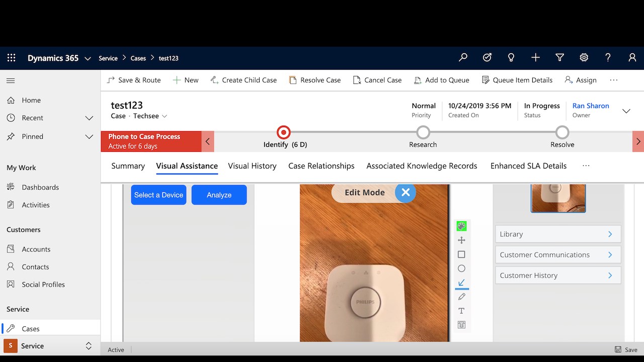Open the color palette tool

tap(461, 226)
